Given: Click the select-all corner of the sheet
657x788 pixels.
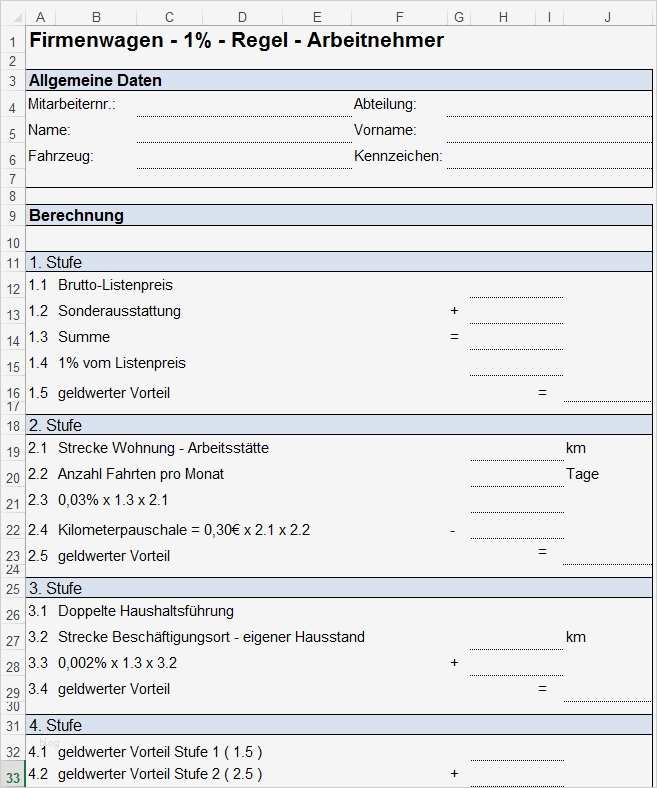Looking at the screenshot, I should 11,17.
